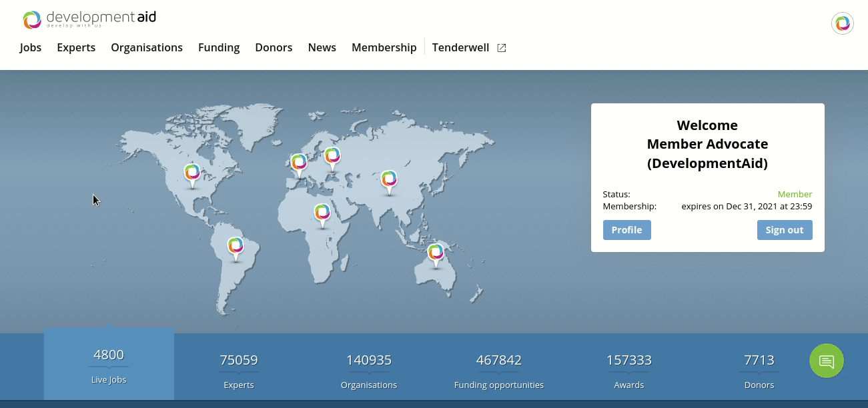Viewport: 868px width, 408px height.
Task: Select the Live Jobs statistics tab
Action: [x=109, y=365]
